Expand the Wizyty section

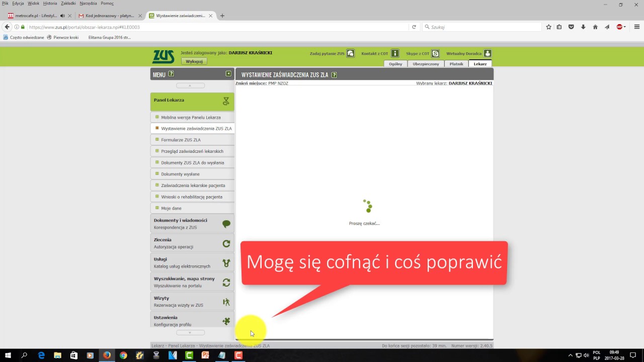coord(192,302)
